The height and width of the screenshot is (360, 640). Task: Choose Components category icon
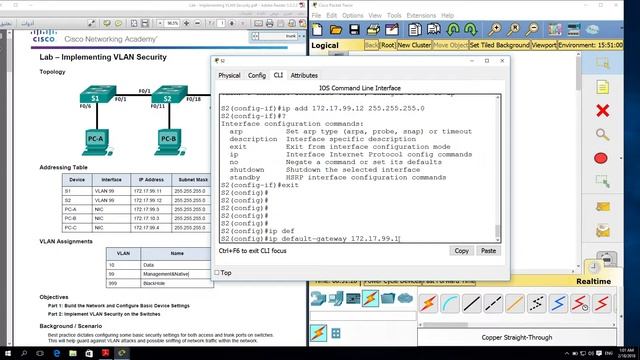pos(353,299)
